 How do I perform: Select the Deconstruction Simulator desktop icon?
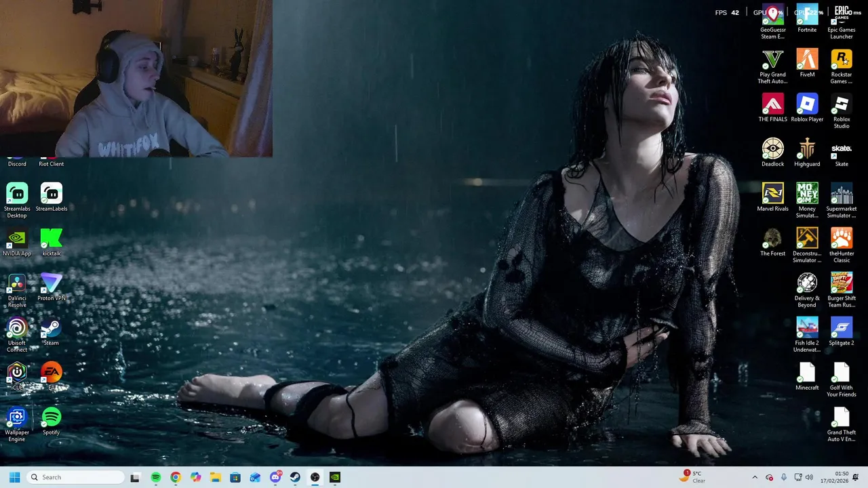[807, 245]
